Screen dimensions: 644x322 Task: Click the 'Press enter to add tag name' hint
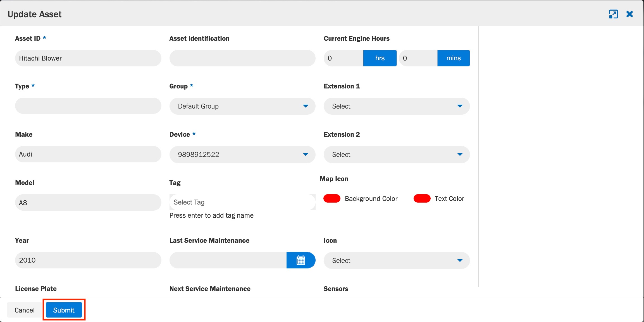[x=211, y=215]
